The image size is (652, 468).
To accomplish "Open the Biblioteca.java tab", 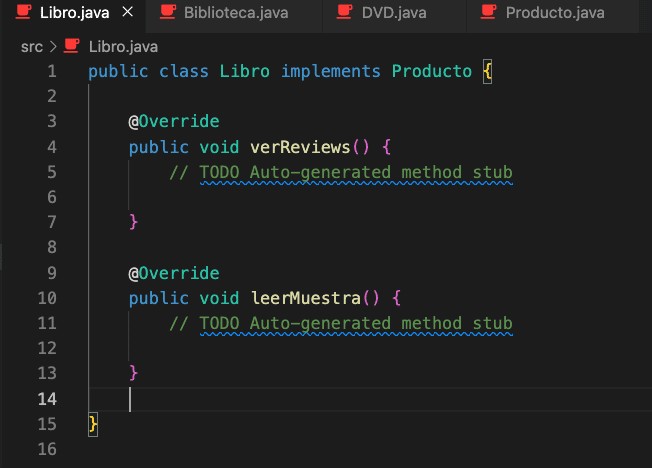I will pyautogui.click(x=236, y=13).
